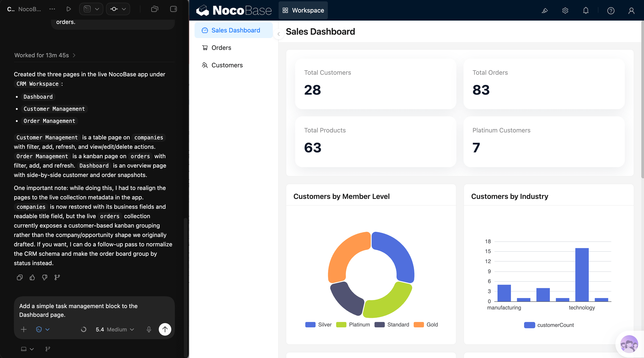Open the device selector dropdown at bottom left

point(27,349)
